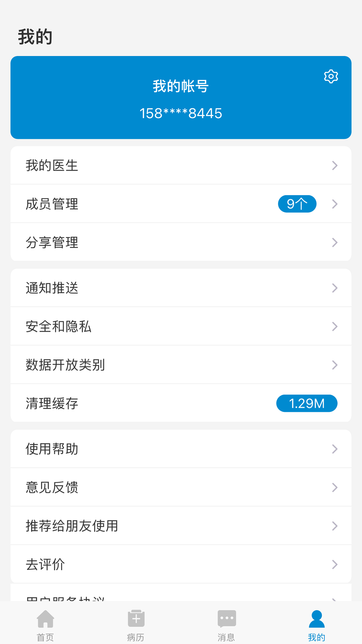This screenshot has height=644, width=362.
Task: Tap the 1.29M cache size badge
Action: pos(306,403)
